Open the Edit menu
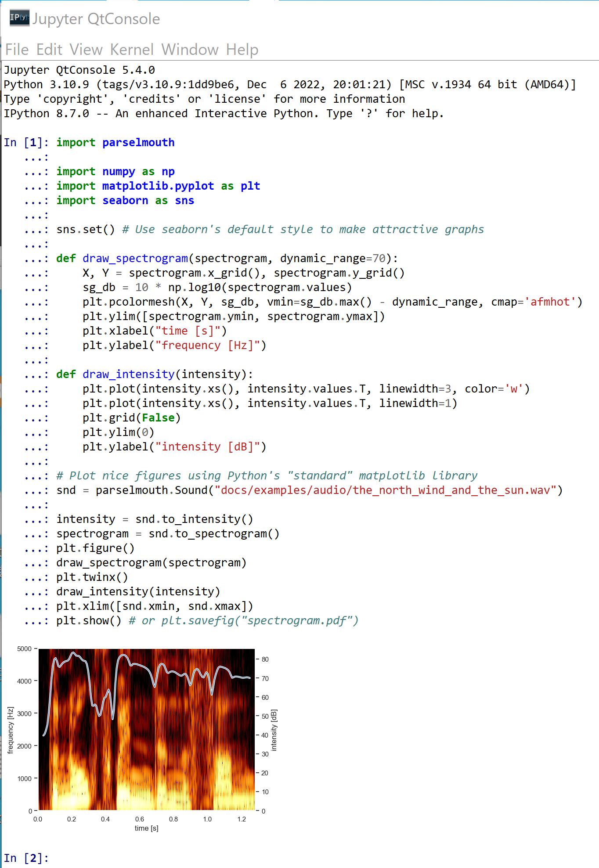Image resolution: width=599 pixels, height=868 pixels. (49, 50)
